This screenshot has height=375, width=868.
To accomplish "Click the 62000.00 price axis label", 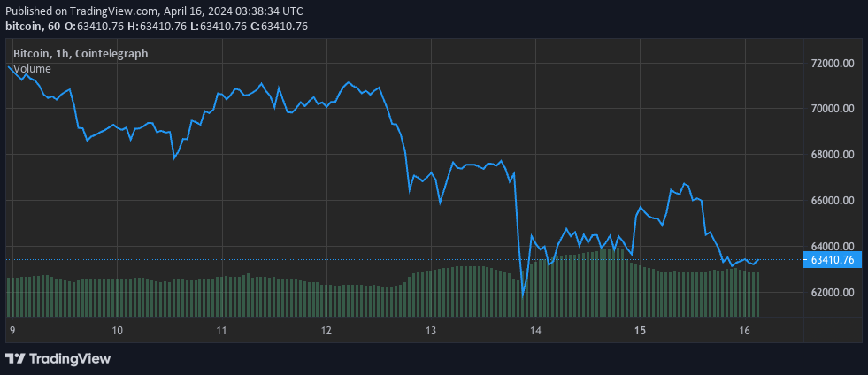I will coord(832,293).
